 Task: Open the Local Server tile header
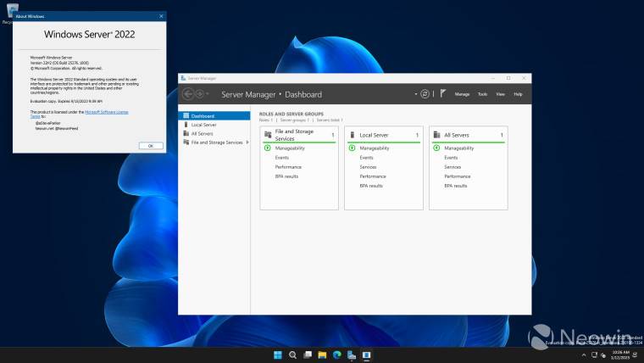[x=384, y=135]
